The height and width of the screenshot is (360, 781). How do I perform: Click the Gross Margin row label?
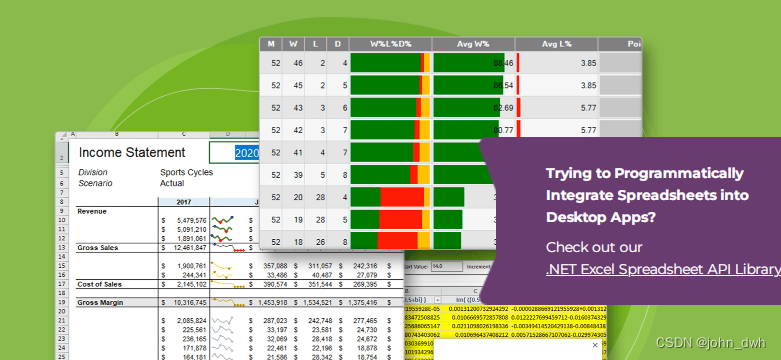[100, 302]
